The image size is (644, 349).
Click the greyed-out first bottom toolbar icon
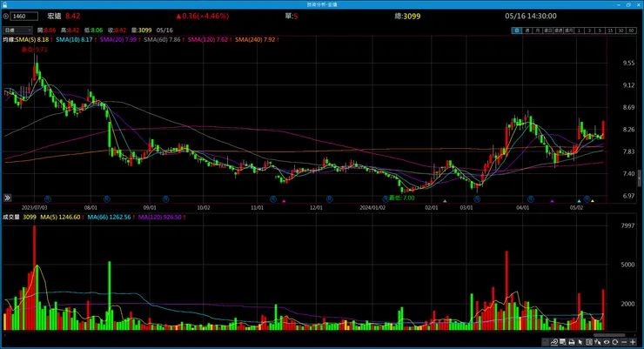pos(545,342)
